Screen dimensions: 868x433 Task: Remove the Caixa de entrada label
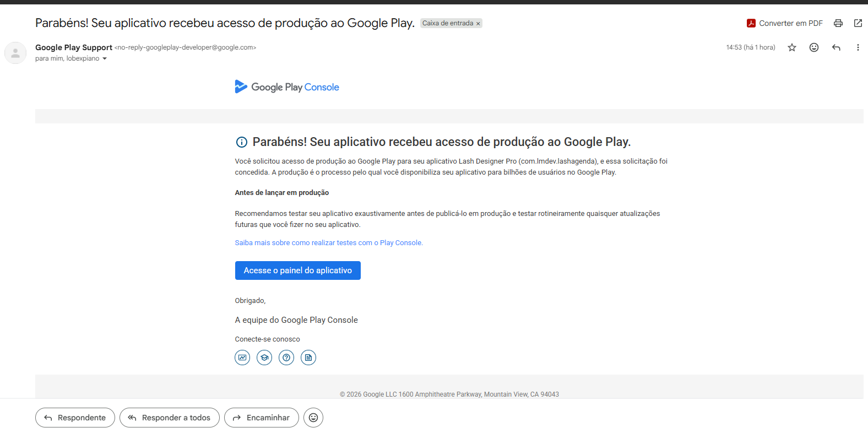478,23
